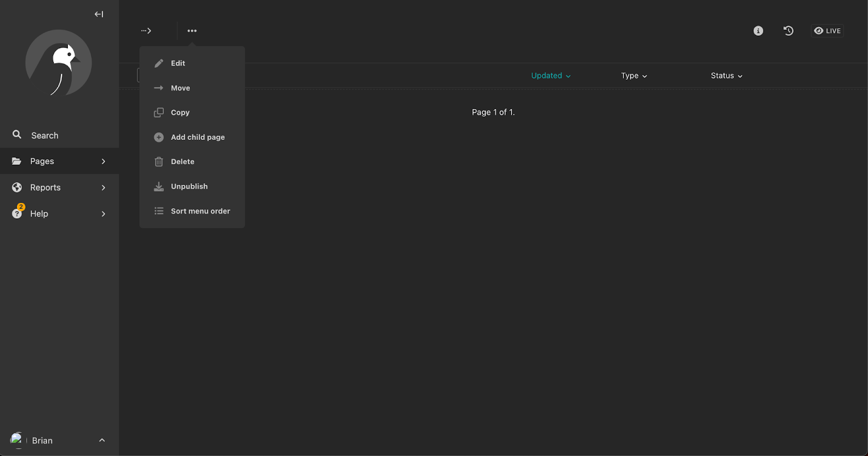This screenshot has width=868, height=456.
Task: Click the list icon beside Sort menu order
Action: 159,211
